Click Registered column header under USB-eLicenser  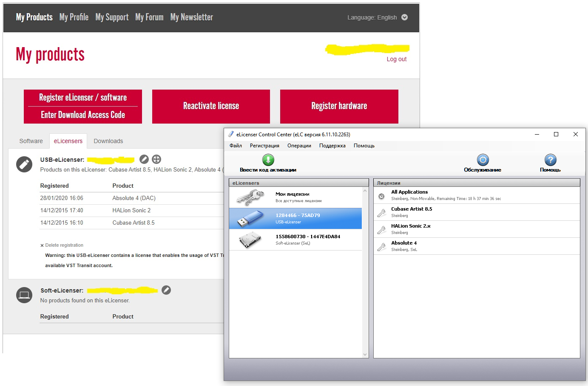(54, 186)
